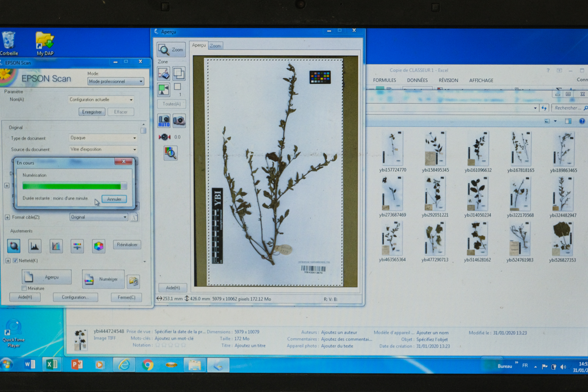Click the volume speaker tray icon

[x=563, y=367]
